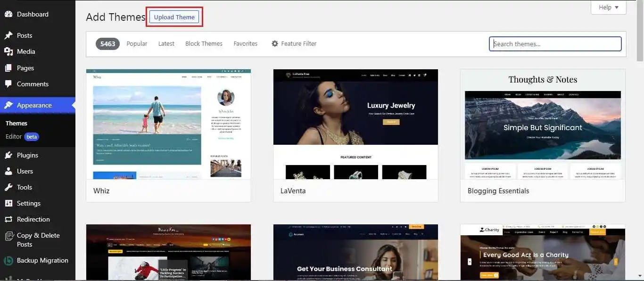Image resolution: width=644 pixels, height=281 pixels.
Task: Switch to the Latest themes tab
Action: pyautogui.click(x=166, y=43)
